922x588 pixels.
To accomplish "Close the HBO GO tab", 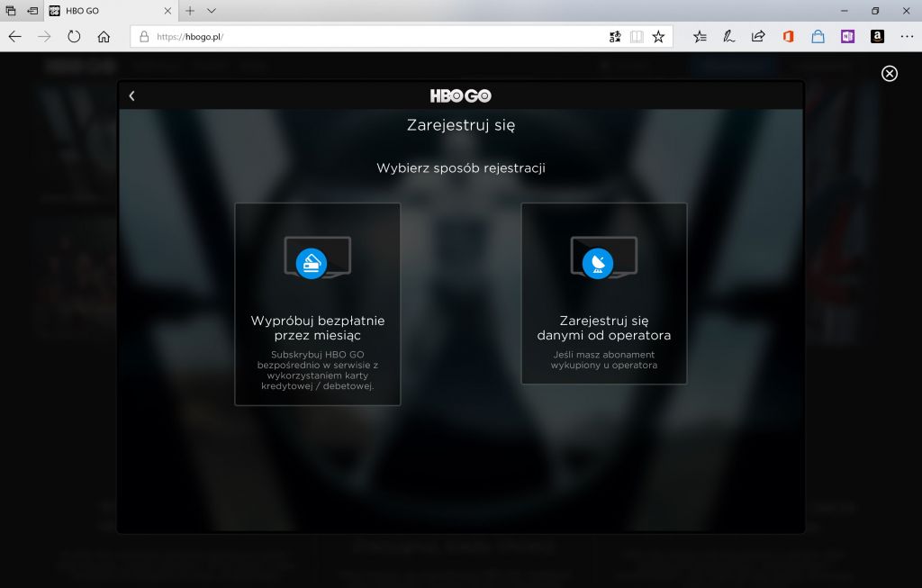I will pos(167,11).
